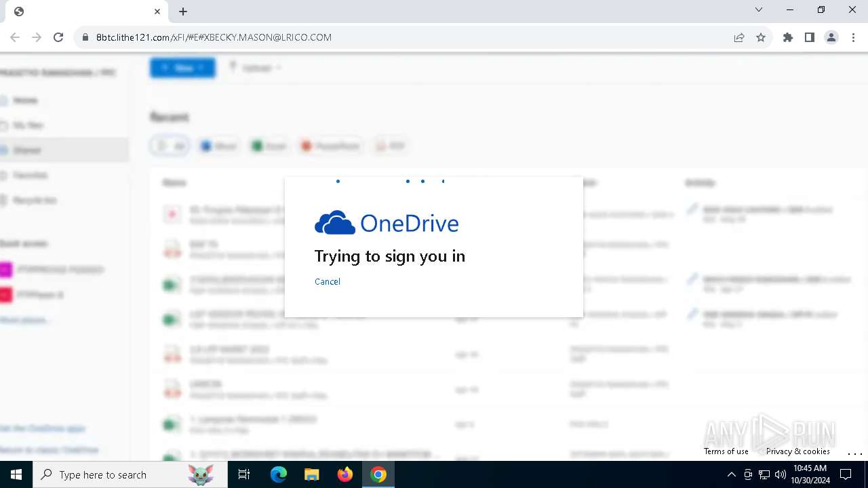Viewport: 868px width, 488px height.
Task: Open tab search chevron dropdown
Action: (x=759, y=9)
